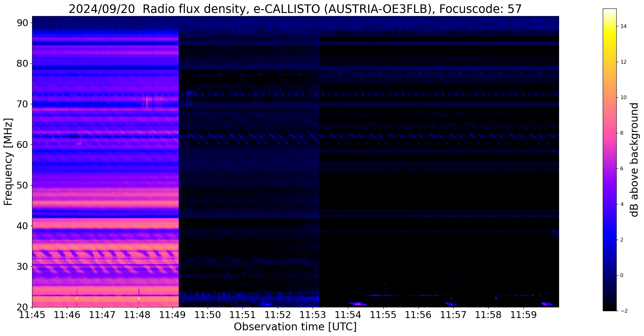Click the 11:58 time tick label
This screenshot has width=644, height=336.
pyautogui.click(x=488, y=315)
